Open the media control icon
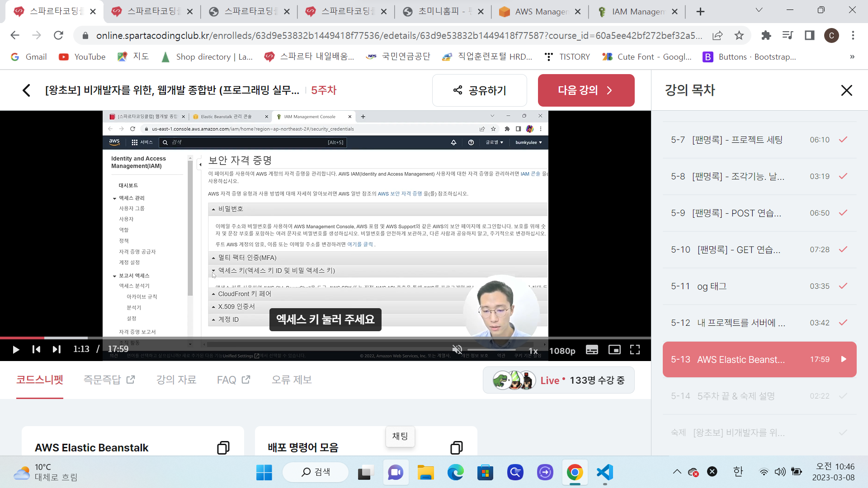The image size is (868, 488). (788, 35)
